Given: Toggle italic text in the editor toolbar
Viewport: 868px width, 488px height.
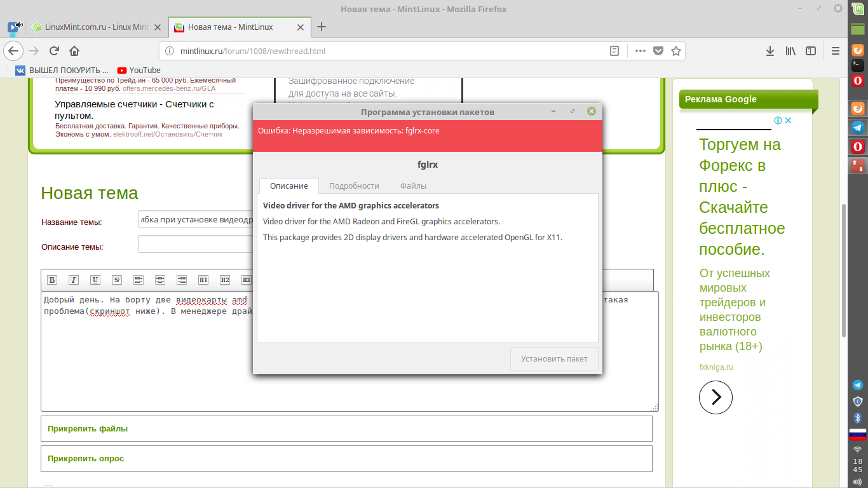Looking at the screenshot, I should (74, 280).
